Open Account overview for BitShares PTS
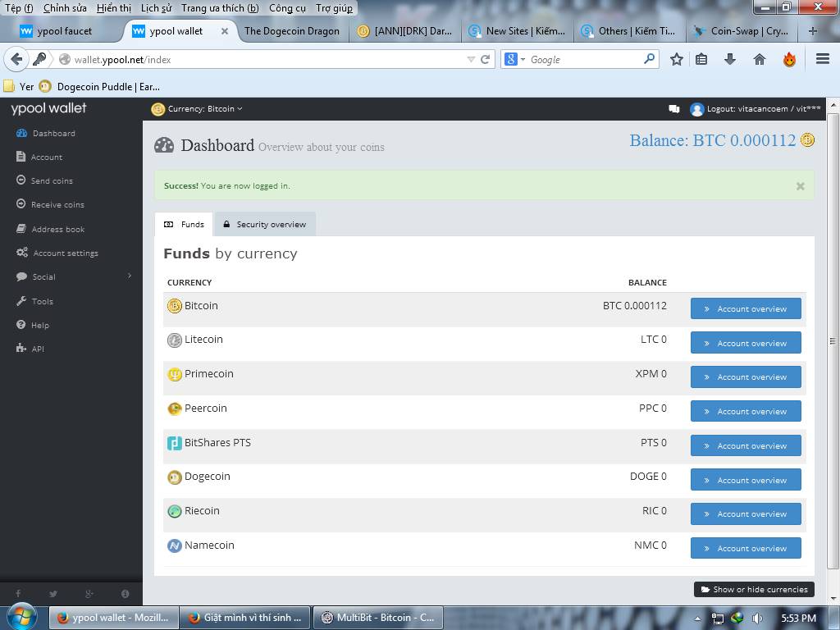Screen dimensions: 840x630 click(746, 445)
